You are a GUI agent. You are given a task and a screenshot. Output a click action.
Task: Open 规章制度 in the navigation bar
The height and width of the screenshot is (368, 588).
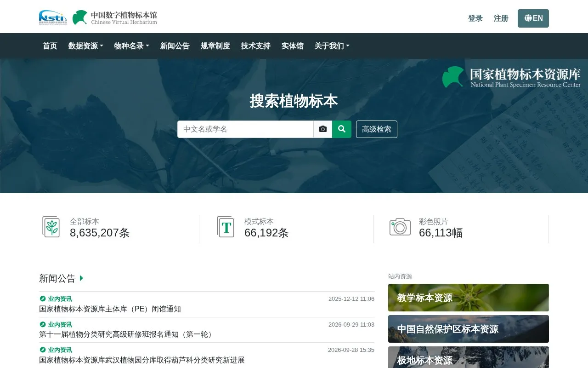(215, 46)
